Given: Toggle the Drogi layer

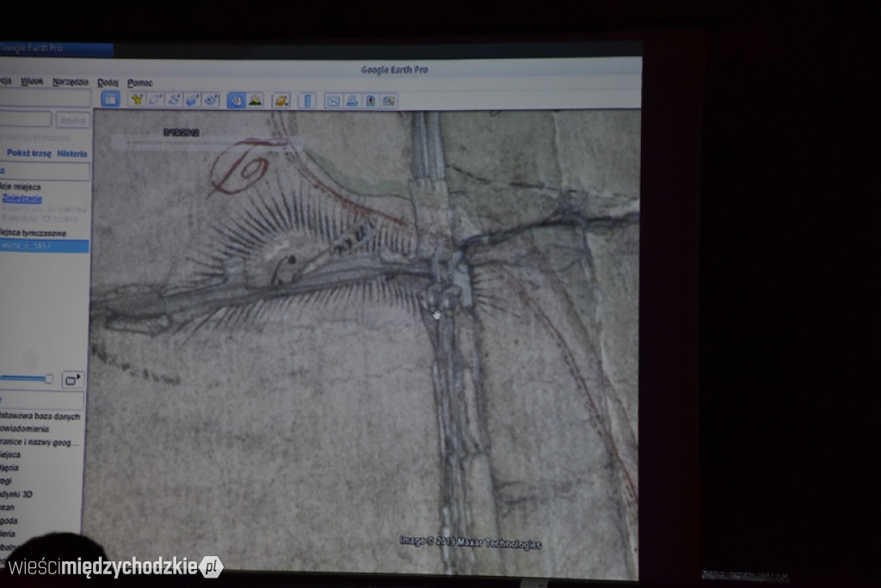Looking at the screenshot, I should [x=6, y=481].
